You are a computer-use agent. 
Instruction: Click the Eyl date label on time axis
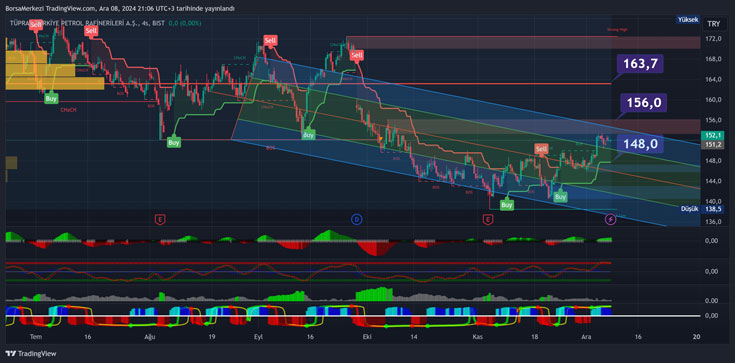tap(258, 337)
